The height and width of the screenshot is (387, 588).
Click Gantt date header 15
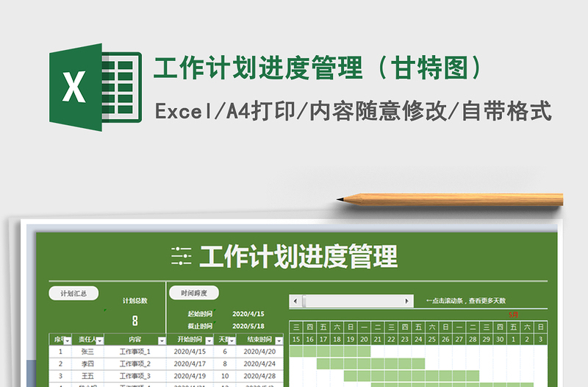tap(296, 339)
